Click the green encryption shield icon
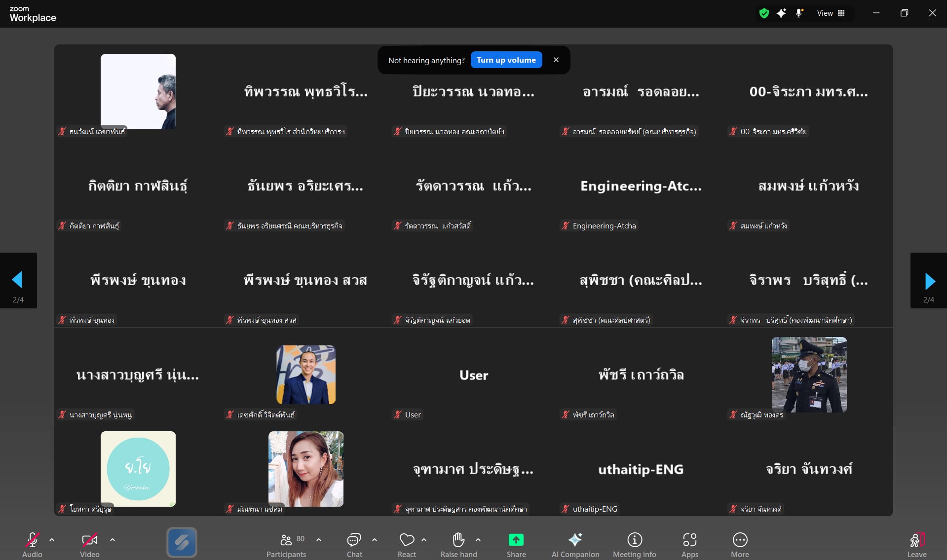 pyautogui.click(x=764, y=13)
